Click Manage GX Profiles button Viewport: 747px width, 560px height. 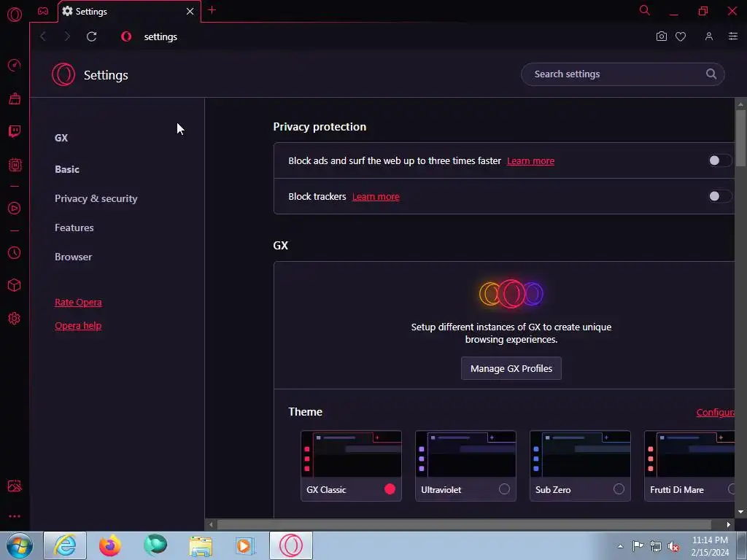pyautogui.click(x=511, y=368)
